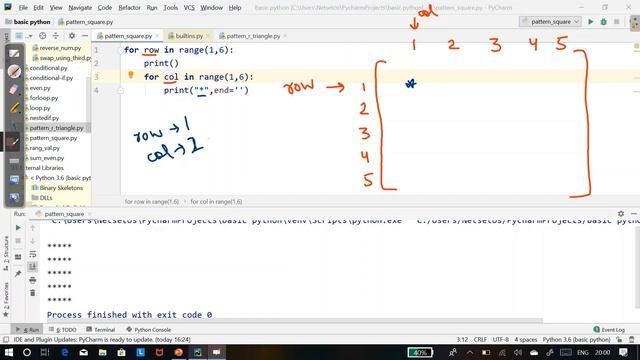Open the run configuration dropdown pattern_square

coord(550,22)
